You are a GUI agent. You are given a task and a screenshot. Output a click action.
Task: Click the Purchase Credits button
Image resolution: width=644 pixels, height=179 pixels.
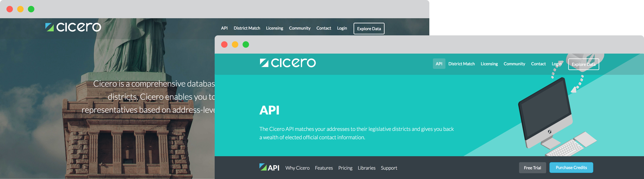pyautogui.click(x=571, y=167)
